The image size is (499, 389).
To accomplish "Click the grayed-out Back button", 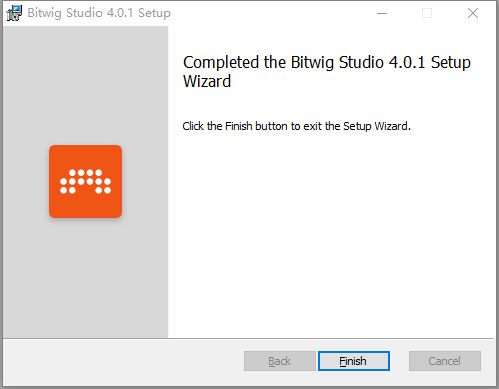I will tap(279, 361).
